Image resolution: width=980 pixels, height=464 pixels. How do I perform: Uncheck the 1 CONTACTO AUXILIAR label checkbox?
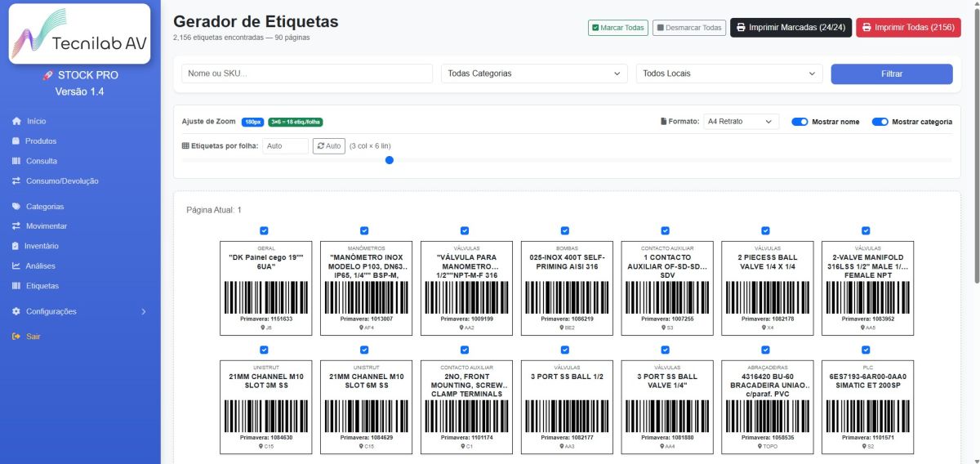click(666, 231)
